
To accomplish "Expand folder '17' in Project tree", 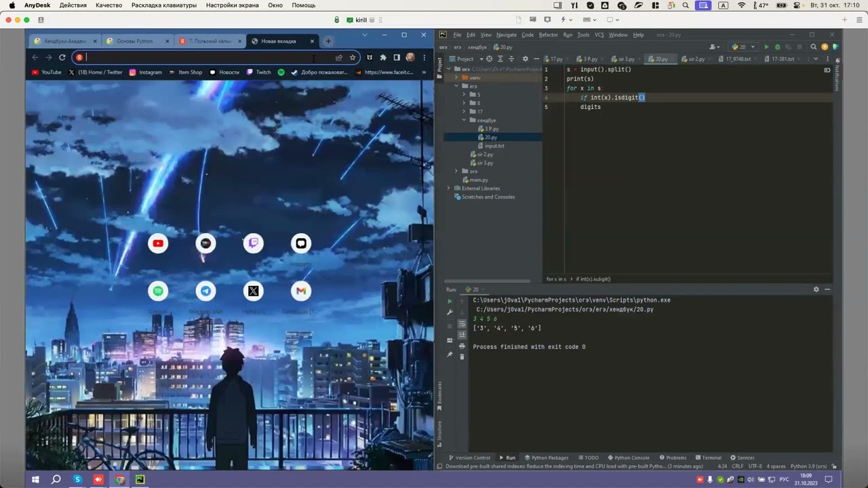I will tap(464, 112).
